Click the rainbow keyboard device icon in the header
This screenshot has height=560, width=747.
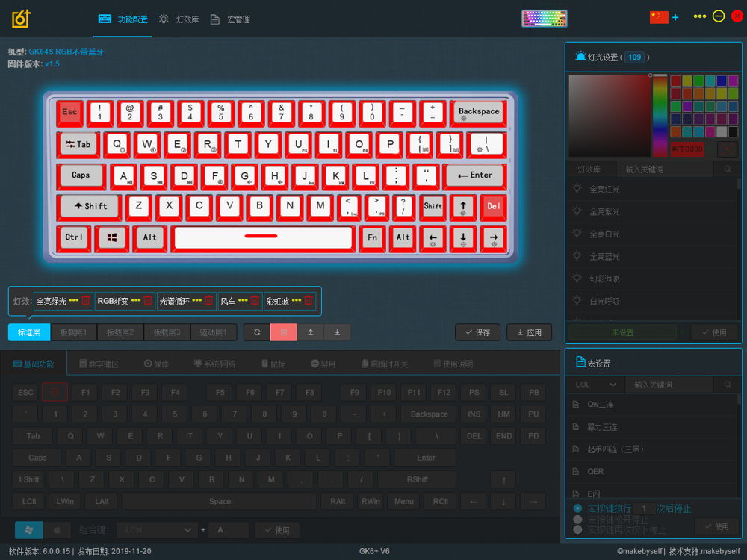544,18
